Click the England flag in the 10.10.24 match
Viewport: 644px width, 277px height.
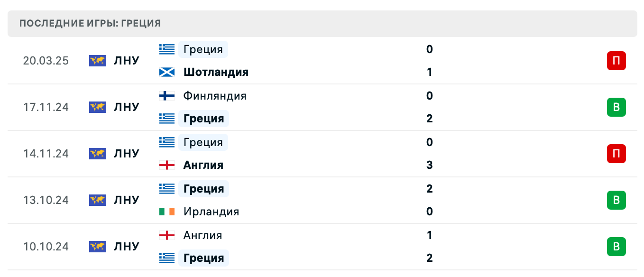167,235
